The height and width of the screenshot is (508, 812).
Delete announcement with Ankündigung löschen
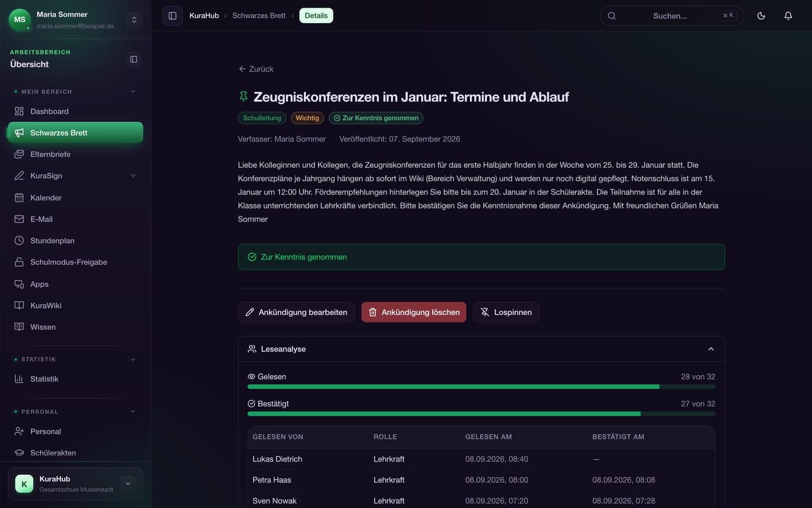coord(414,312)
